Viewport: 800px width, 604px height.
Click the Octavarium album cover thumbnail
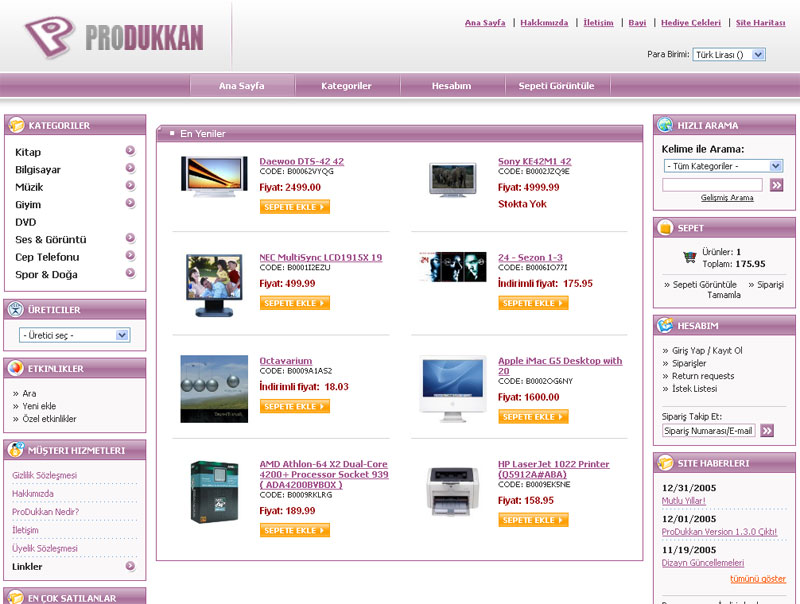214,389
